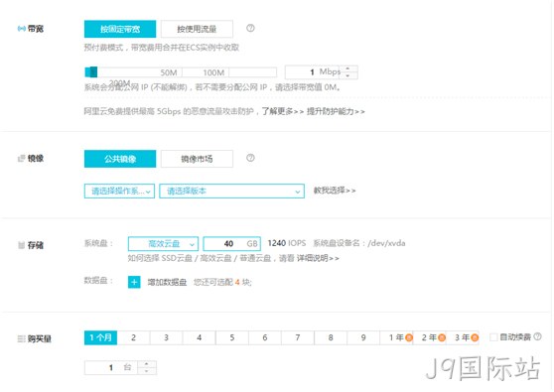Open the 请选择版本 version dropdown

[x=231, y=192]
